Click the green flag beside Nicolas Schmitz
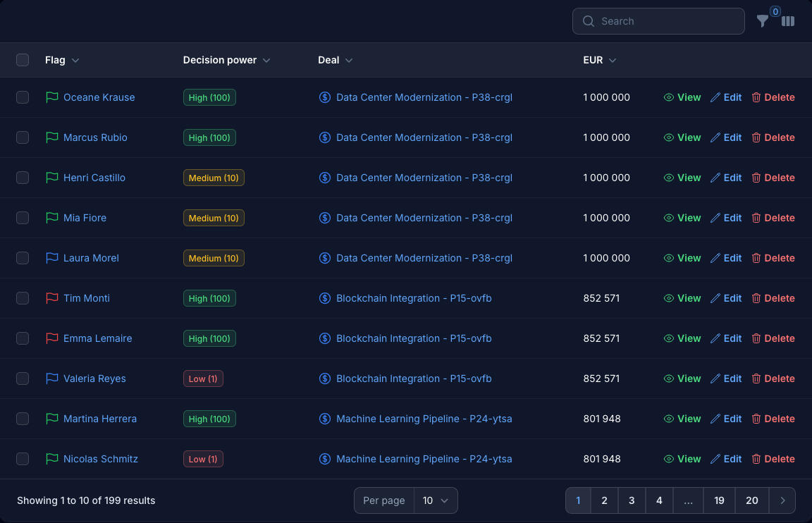The image size is (812, 523). pyautogui.click(x=51, y=459)
